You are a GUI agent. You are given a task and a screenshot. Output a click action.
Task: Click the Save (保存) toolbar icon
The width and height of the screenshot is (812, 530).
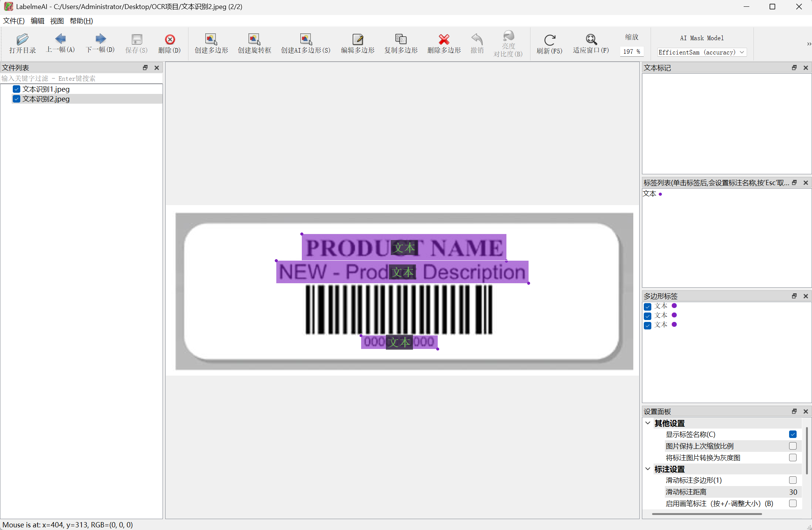coord(137,39)
